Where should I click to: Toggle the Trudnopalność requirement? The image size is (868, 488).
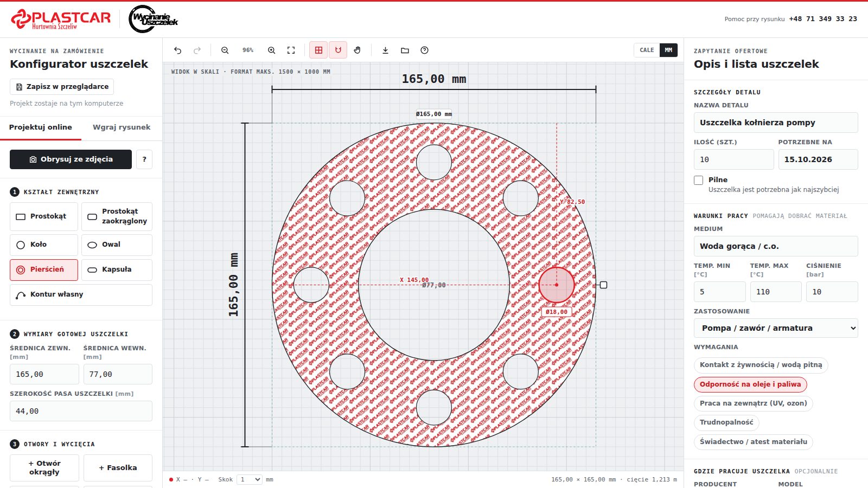[x=726, y=422]
